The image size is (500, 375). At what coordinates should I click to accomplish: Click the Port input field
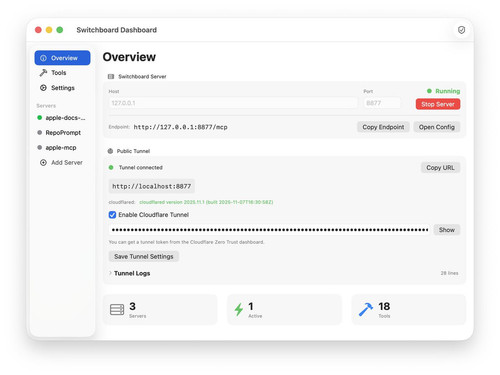click(x=382, y=103)
